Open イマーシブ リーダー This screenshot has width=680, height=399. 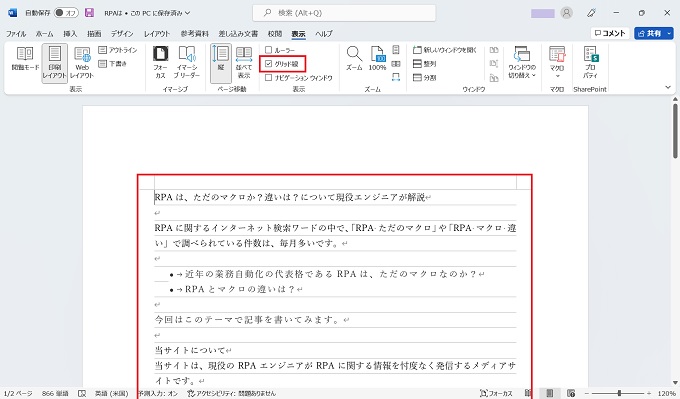[187, 63]
